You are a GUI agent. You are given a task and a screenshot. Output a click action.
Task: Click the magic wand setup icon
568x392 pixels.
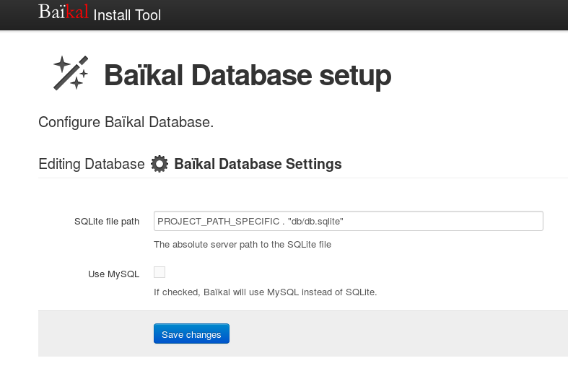pyautogui.click(x=71, y=73)
